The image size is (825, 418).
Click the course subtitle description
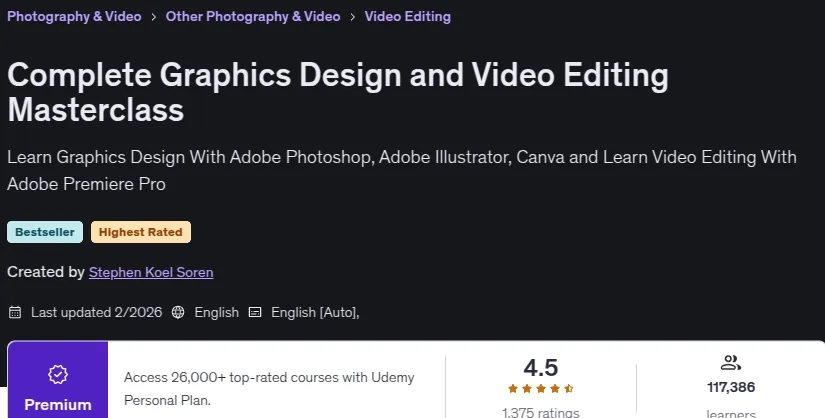click(402, 171)
